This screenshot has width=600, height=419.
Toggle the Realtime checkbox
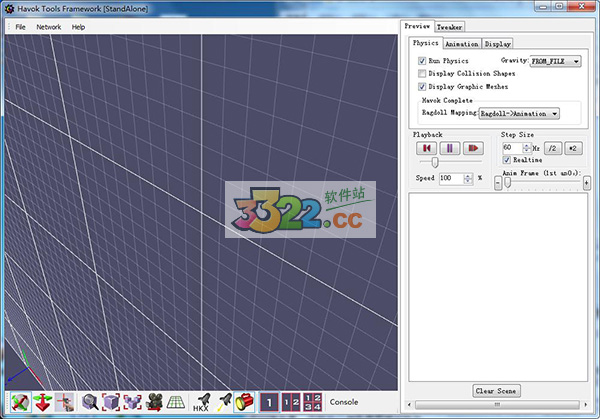coord(507,160)
